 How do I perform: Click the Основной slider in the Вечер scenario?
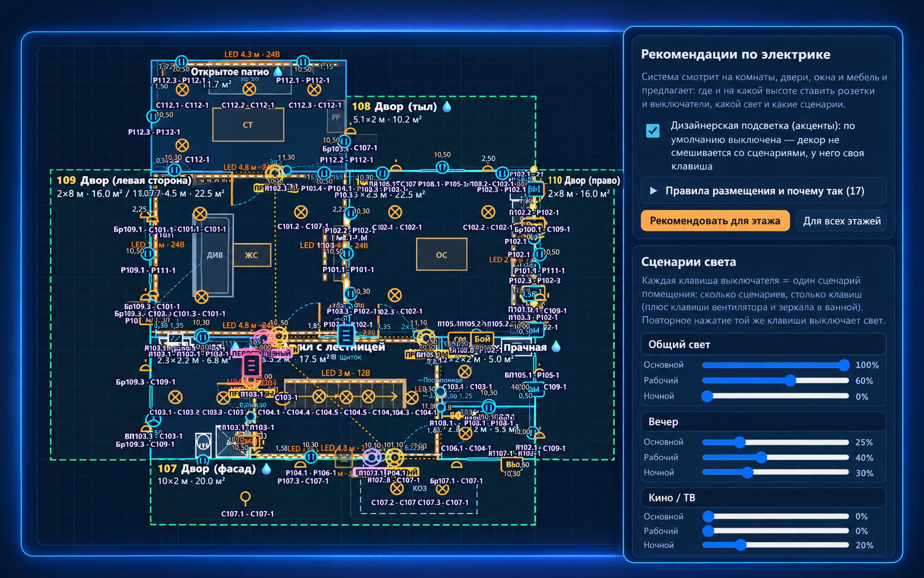point(775,442)
